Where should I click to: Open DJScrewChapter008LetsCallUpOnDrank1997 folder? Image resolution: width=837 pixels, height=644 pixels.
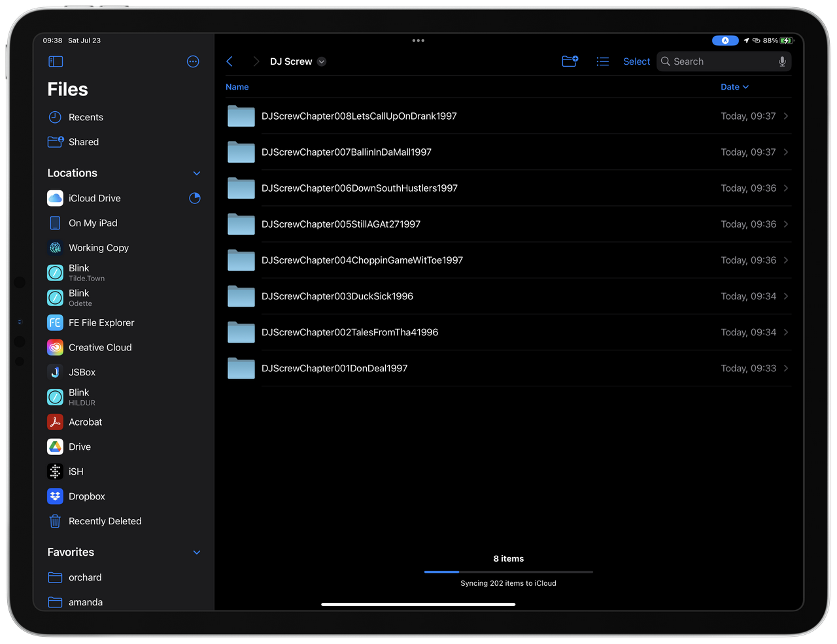508,116
